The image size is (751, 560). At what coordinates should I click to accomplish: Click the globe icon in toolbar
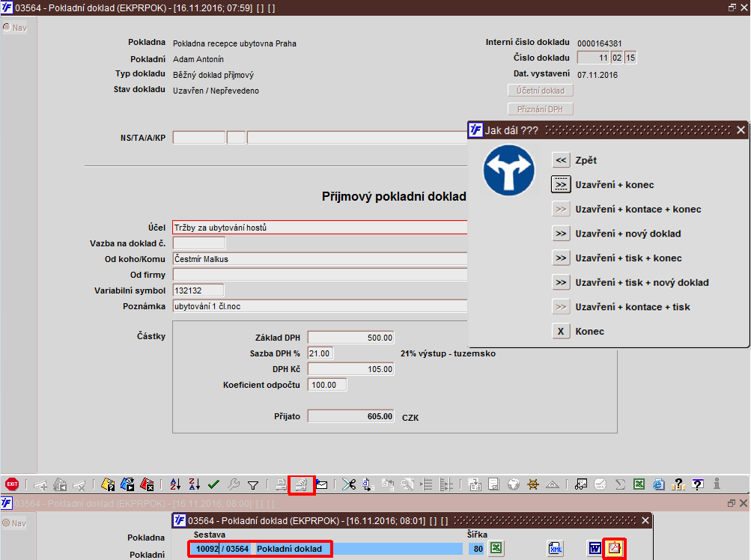(514, 485)
